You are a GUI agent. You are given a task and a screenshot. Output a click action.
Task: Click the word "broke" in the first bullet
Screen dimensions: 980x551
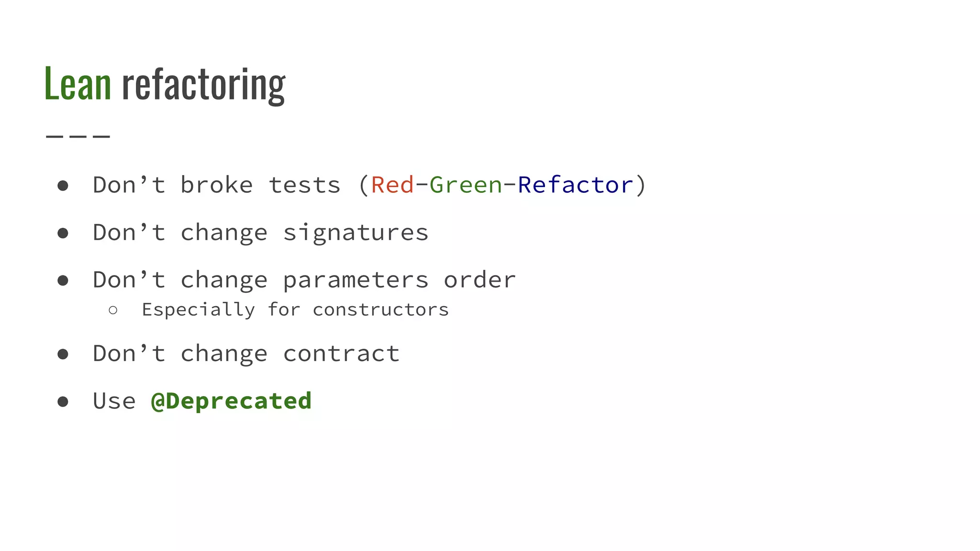pyautogui.click(x=216, y=185)
